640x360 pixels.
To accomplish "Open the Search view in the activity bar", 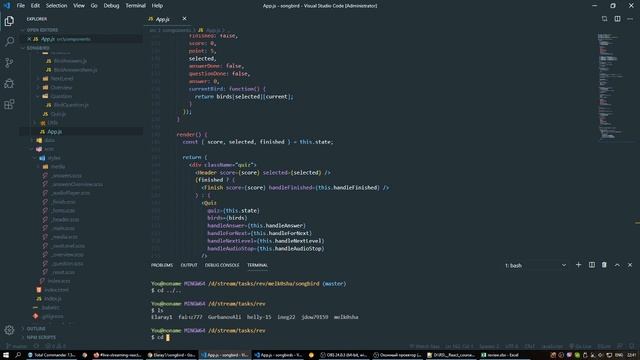I will pyautogui.click(x=9, y=41).
